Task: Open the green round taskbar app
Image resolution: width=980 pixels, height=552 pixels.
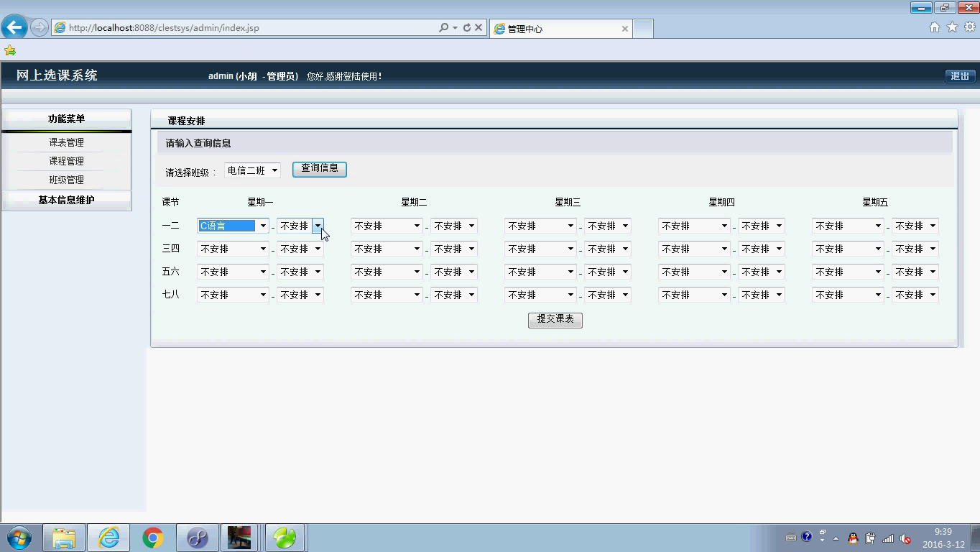Action: [x=285, y=538]
